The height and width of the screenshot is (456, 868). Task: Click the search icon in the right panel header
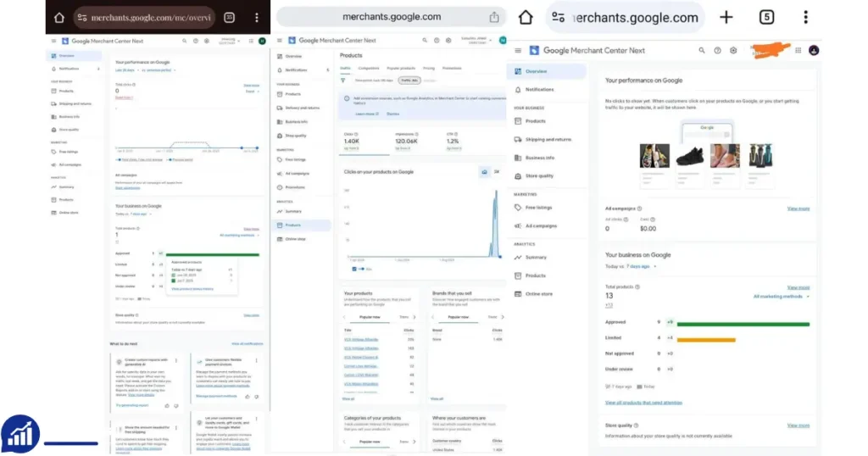click(x=701, y=50)
